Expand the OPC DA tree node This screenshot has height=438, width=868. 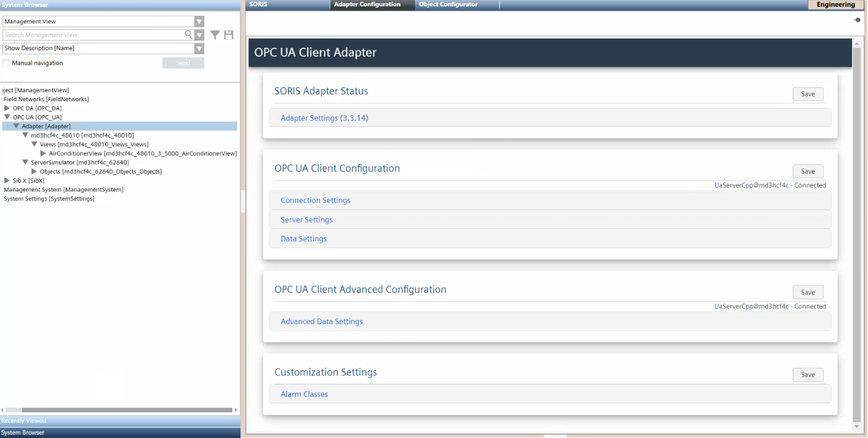click(x=7, y=108)
